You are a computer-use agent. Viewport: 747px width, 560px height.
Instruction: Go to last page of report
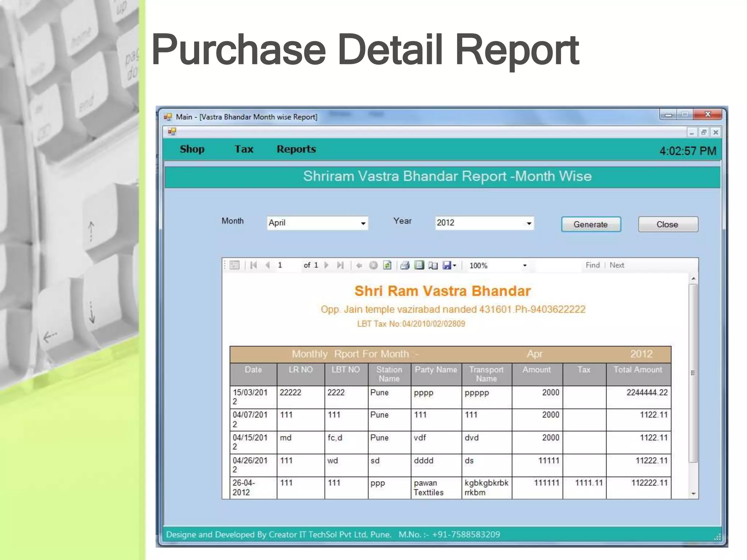pos(340,265)
